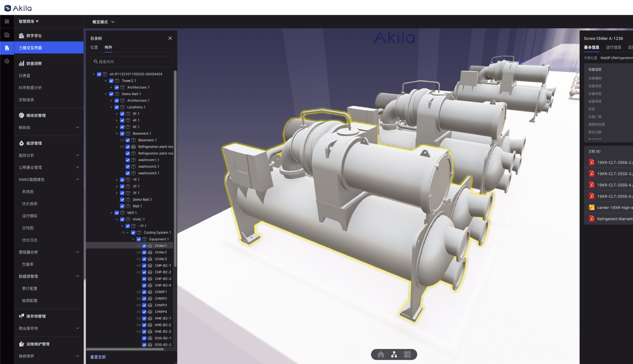Click the link icon beside Chiller2
The height and width of the screenshot is (364, 633).
tap(138, 252)
